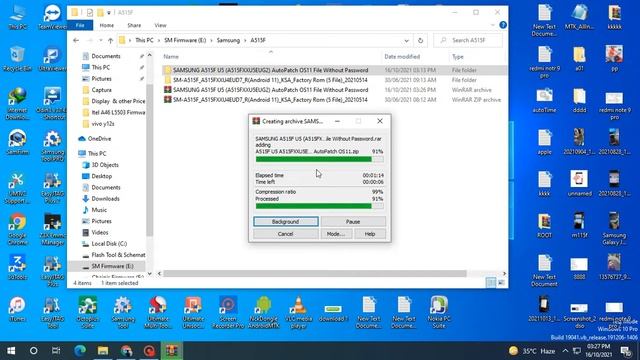Switch to WinRAR taskbar button
Screen dimensions: 640x360
(171, 351)
